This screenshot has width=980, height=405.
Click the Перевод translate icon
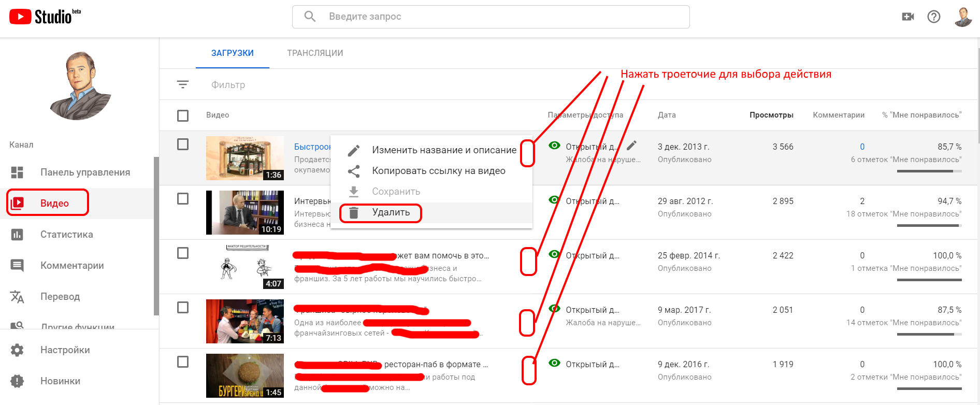tap(17, 297)
